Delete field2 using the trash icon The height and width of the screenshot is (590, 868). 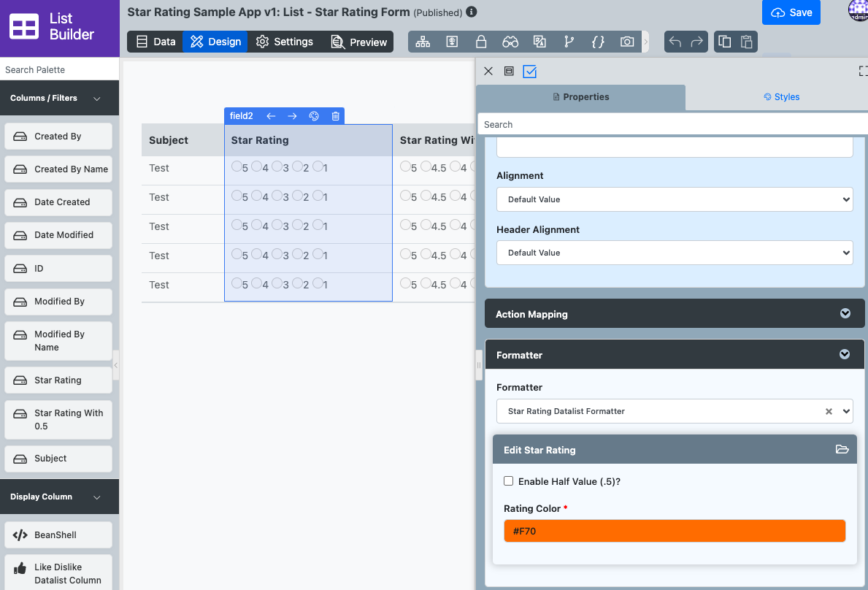pos(336,116)
